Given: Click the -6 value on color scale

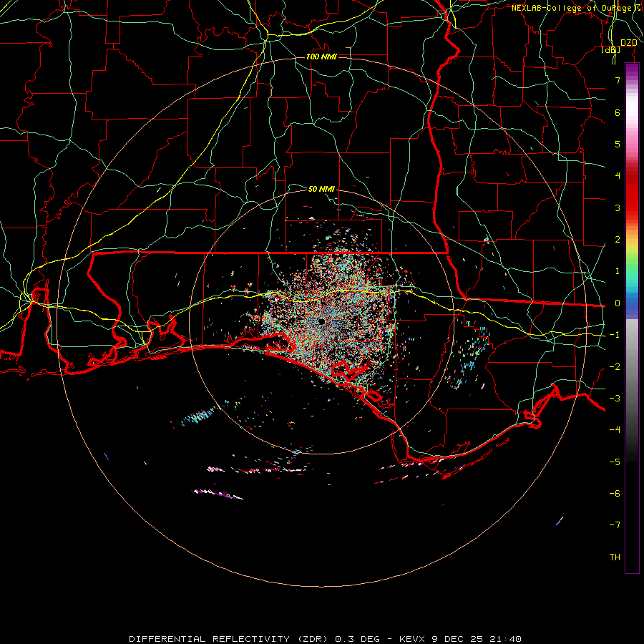Looking at the screenshot, I should 615,494.
